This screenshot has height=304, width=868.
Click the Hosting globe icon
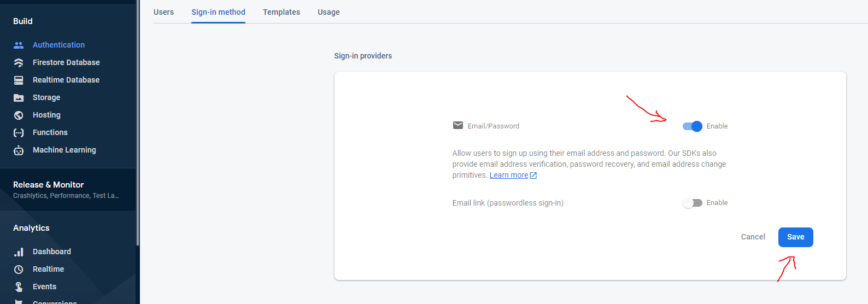point(19,115)
